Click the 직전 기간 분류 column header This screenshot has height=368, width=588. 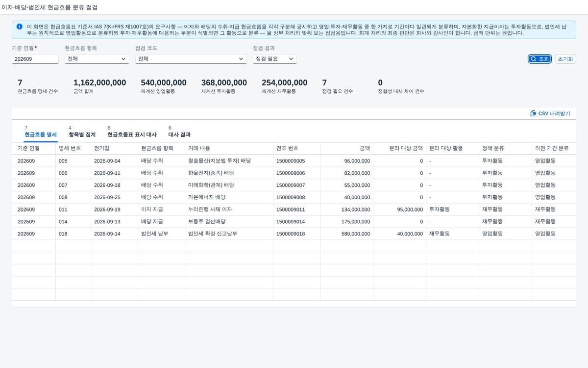pyautogui.click(x=554, y=148)
